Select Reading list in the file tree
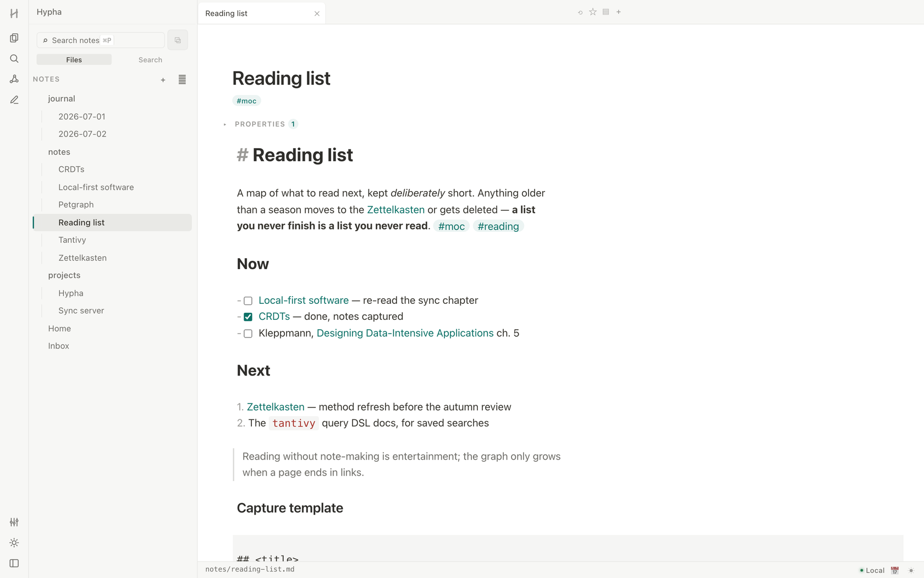The width and height of the screenshot is (924, 578). click(x=112, y=222)
